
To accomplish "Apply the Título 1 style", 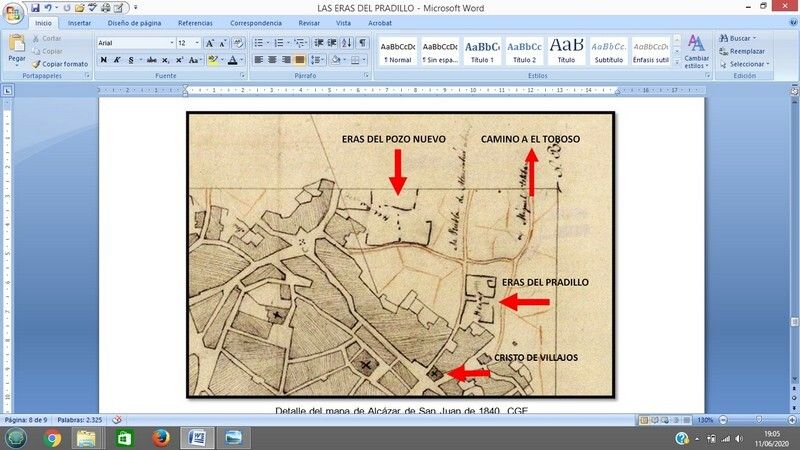I will pyautogui.click(x=482, y=49).
